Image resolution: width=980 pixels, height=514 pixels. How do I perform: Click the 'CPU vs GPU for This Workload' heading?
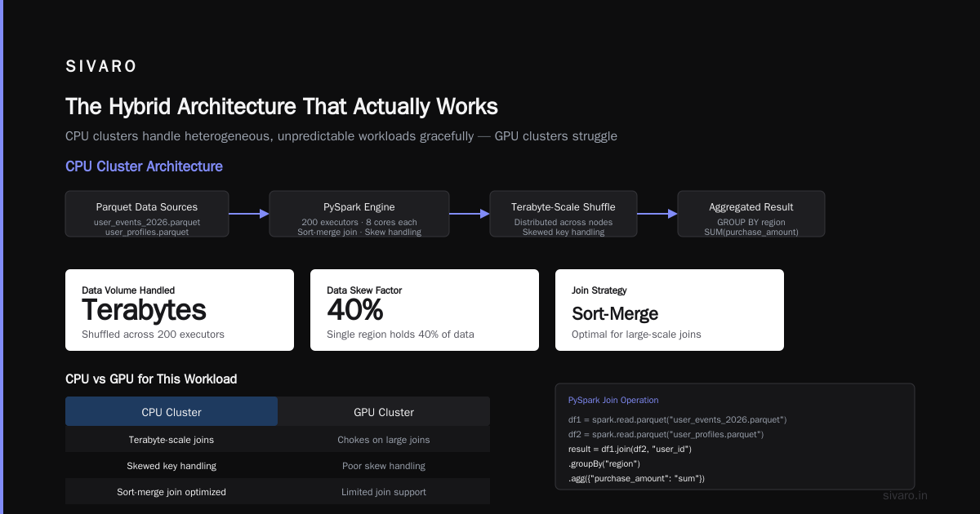[x=151, y=379]
